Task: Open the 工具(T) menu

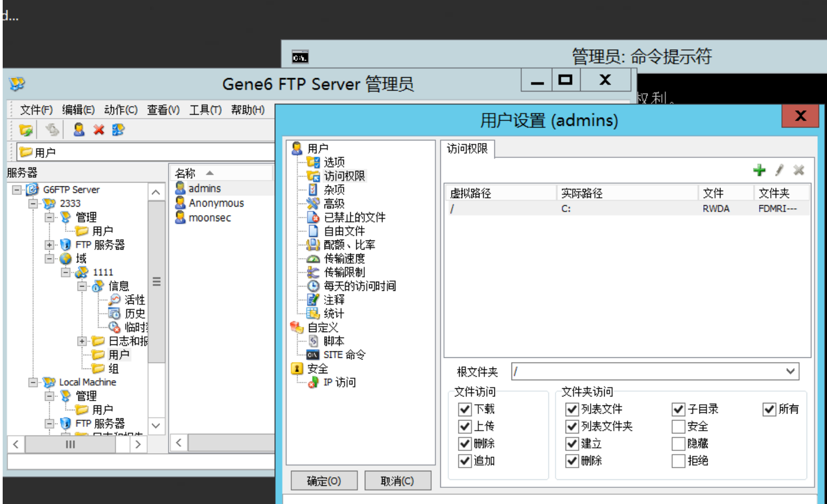Action: pyautogui.click(x=205, y=110)
